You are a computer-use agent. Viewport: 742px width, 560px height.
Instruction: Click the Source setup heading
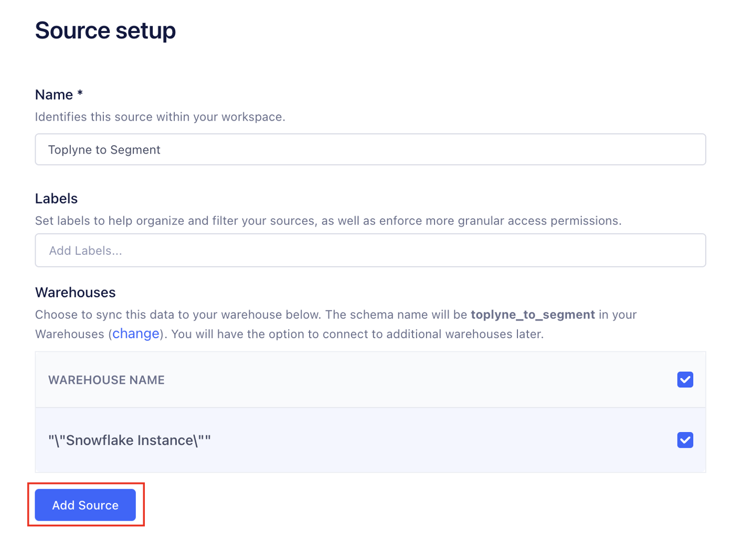[x=105, y=30]
